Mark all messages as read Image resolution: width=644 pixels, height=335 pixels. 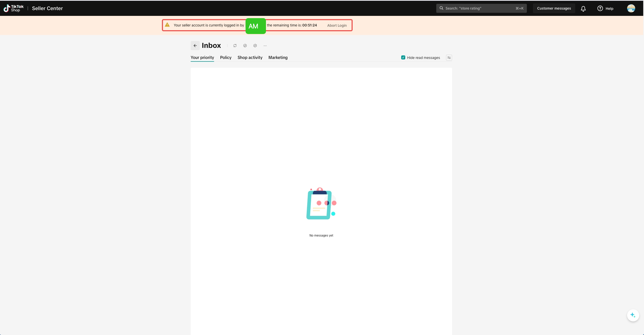pyautogui.click(x=245, y=46)
